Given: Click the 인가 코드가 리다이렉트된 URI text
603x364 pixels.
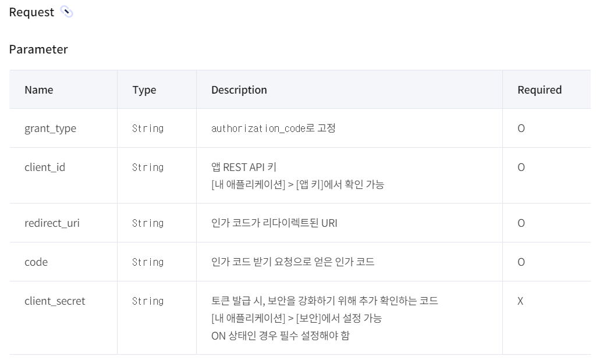Looking at the screenshot, I should point(274,223).
